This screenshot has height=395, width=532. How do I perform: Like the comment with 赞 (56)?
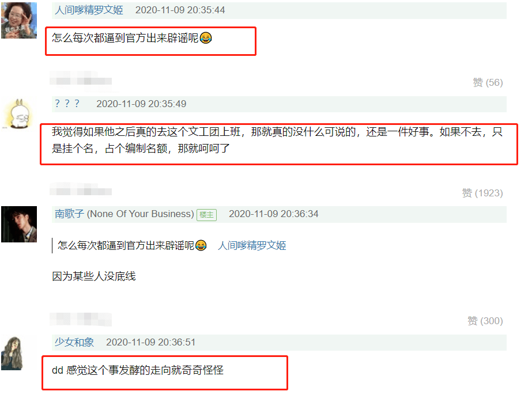[488, 82]
